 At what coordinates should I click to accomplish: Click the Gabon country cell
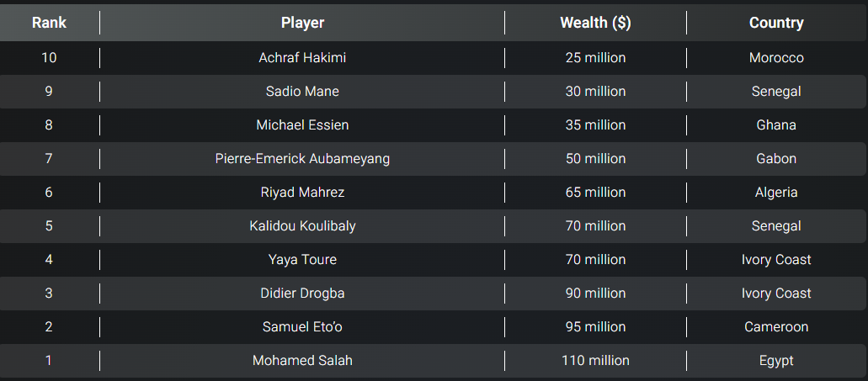(776, 159)
